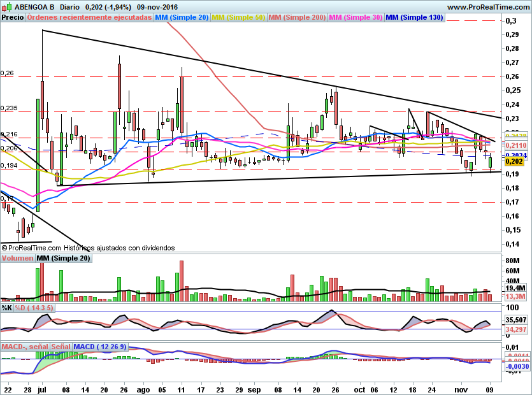
Task: Click the 09 date on time axis
Action: point(489,389)
